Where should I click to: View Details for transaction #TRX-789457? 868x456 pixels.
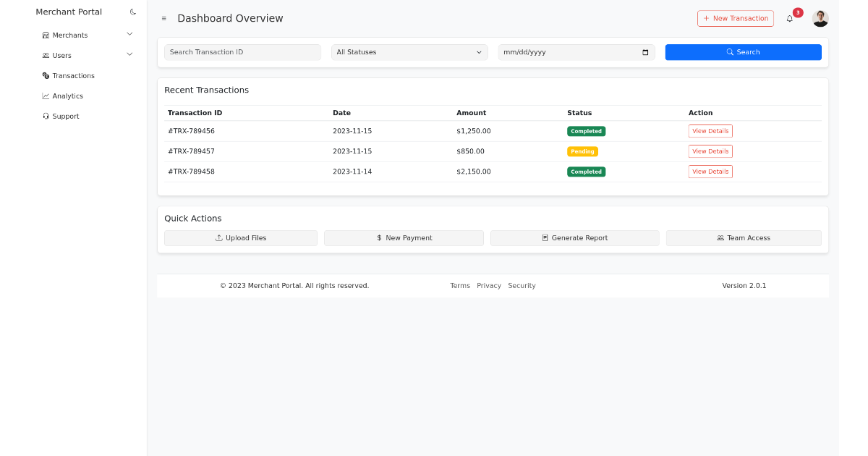(710, 151)
